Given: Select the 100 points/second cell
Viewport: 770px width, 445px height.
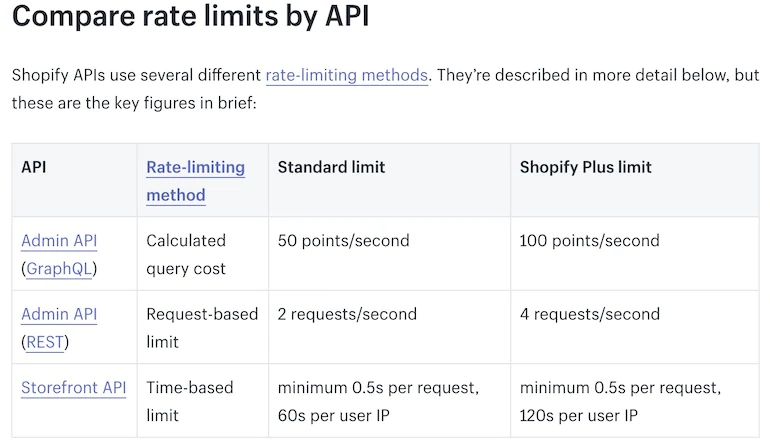Looking at the screenshot, I should [x=589, y=240].
